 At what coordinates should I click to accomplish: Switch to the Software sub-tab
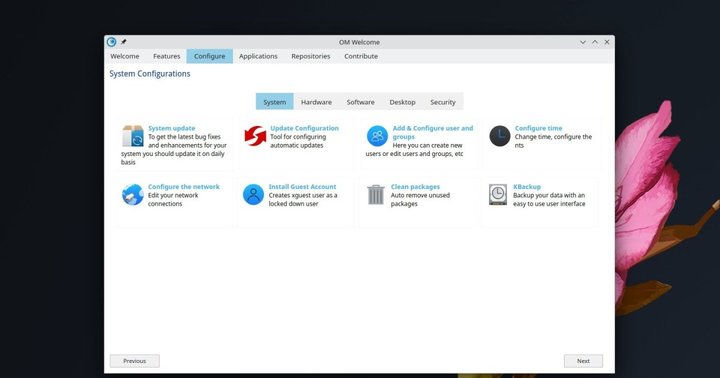coord(360,102)
